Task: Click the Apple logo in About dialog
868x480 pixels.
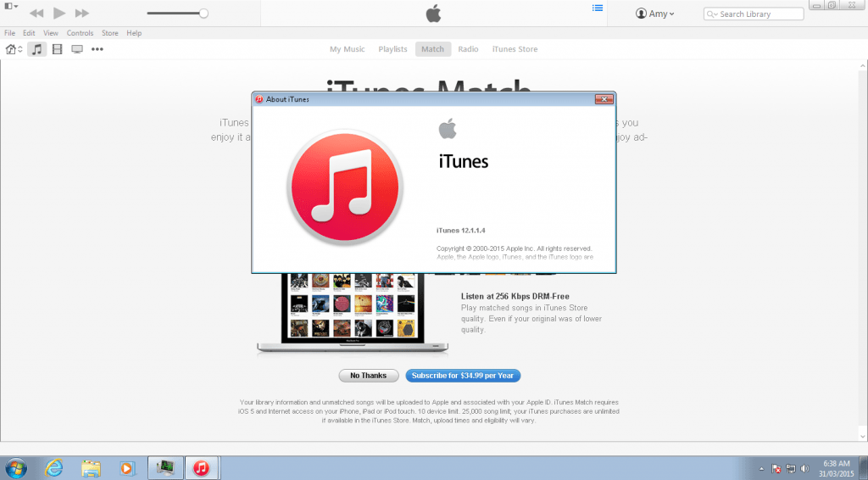Action: pyautogui.click(x=448, y=128)
